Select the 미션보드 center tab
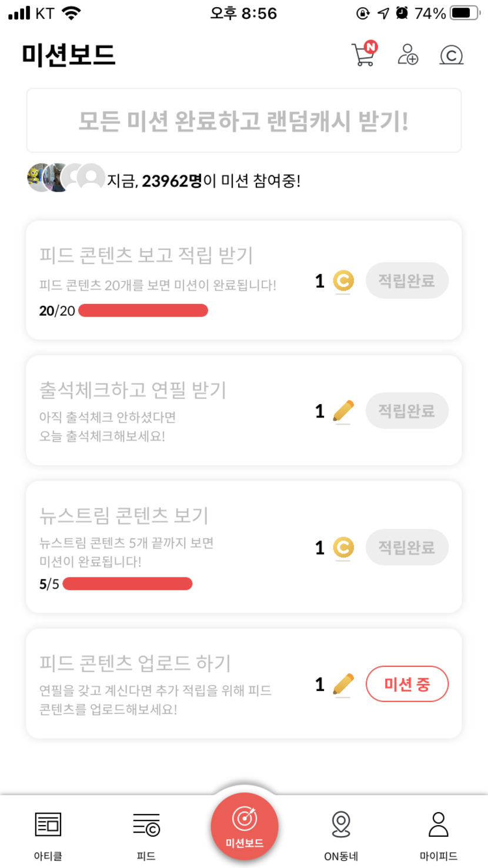The height and width of the screenshot is (868, 488). point(244,826)
